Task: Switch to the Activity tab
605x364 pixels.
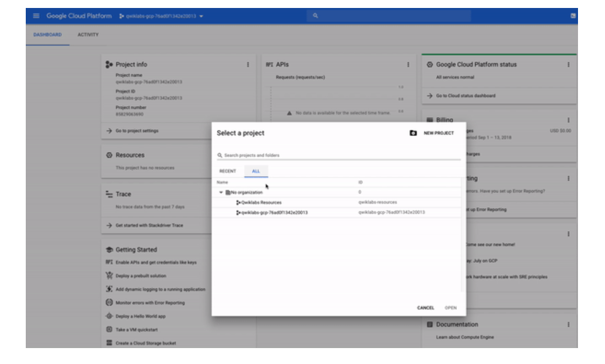Action: click(x=88, y=35)
